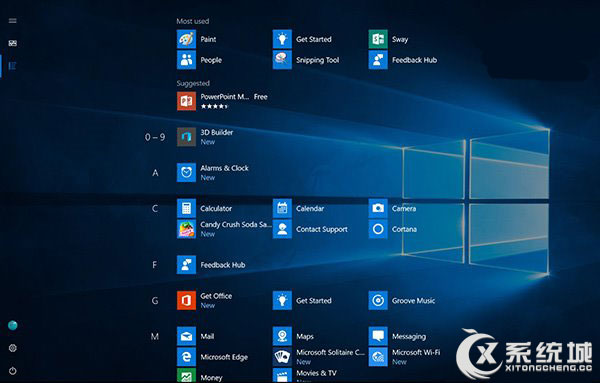The height and width of the screenshot is (383, 600).
Task: Open the Microsoft Edge icon
Action: tap(186, 357)
